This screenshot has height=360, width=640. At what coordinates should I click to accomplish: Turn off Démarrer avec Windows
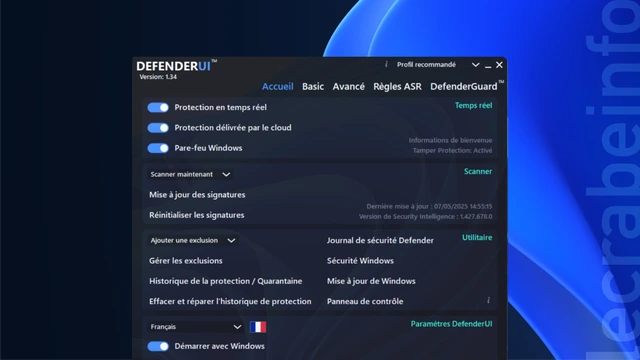coord(158,346)
